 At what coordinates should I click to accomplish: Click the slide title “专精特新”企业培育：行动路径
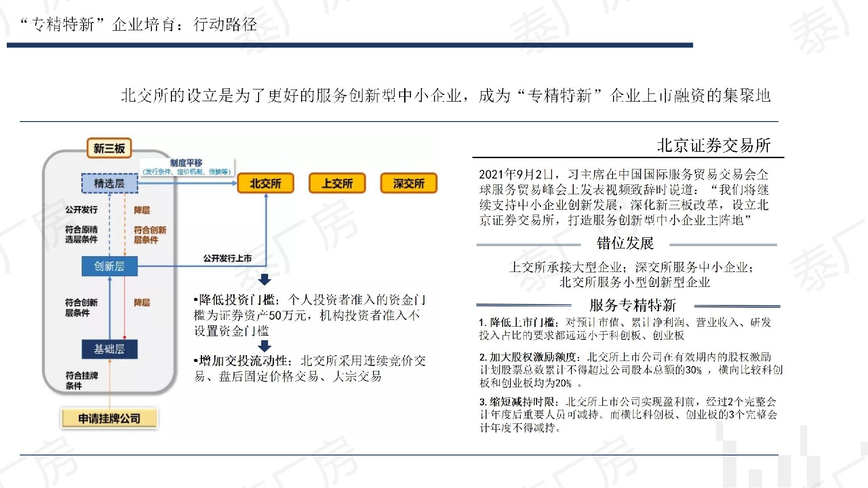139,24
